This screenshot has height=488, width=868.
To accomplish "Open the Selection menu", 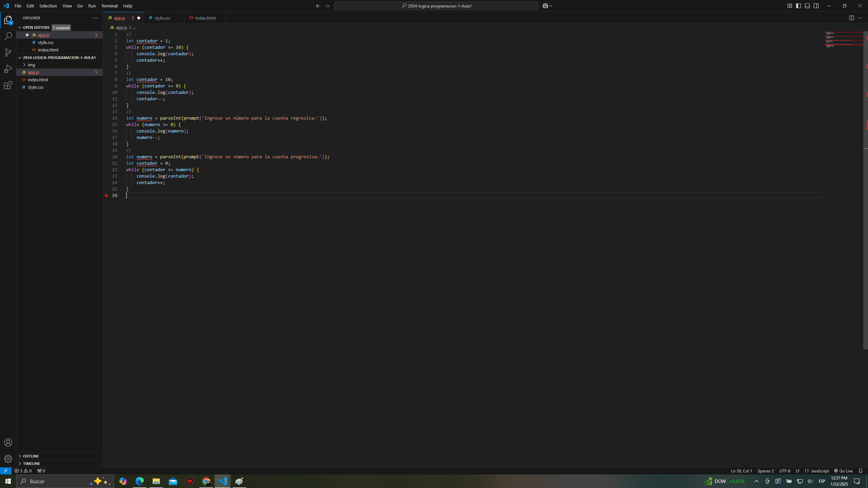I will (x=48, y=6).
